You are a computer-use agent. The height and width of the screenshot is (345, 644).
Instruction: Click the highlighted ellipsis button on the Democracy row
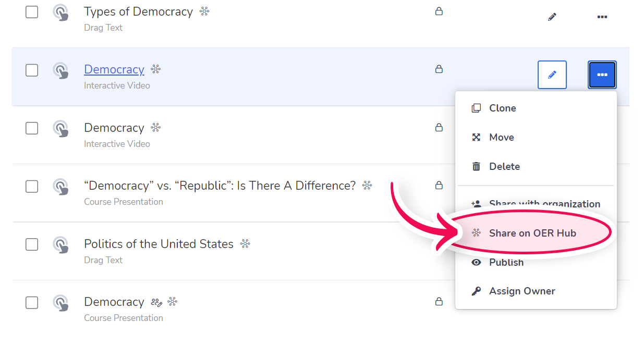click(x=602, y=75)
